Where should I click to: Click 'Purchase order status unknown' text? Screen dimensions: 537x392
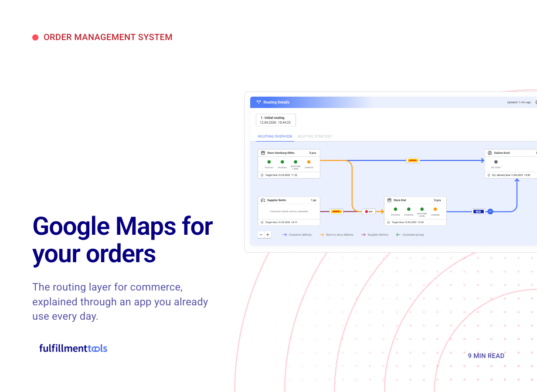[x=289, y=212]
